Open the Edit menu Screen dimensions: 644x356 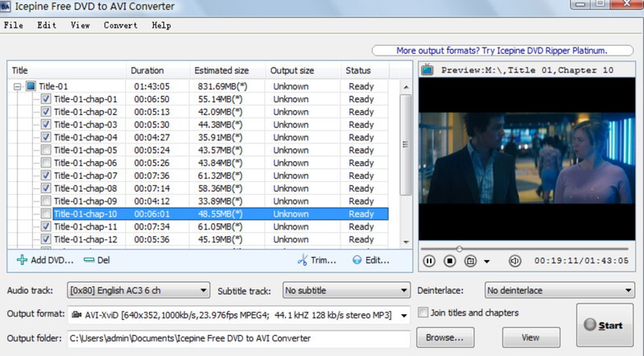tap(47, 25)
